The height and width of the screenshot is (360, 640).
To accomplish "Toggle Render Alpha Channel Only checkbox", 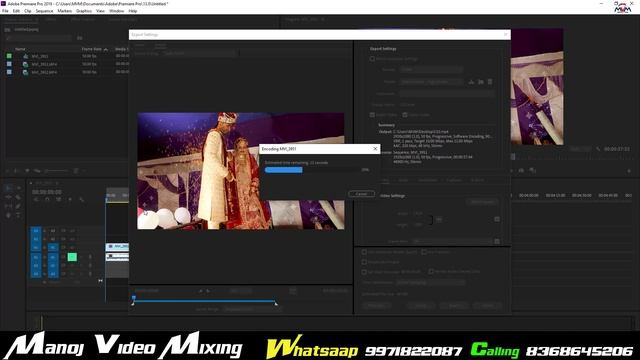I will 431,271.
